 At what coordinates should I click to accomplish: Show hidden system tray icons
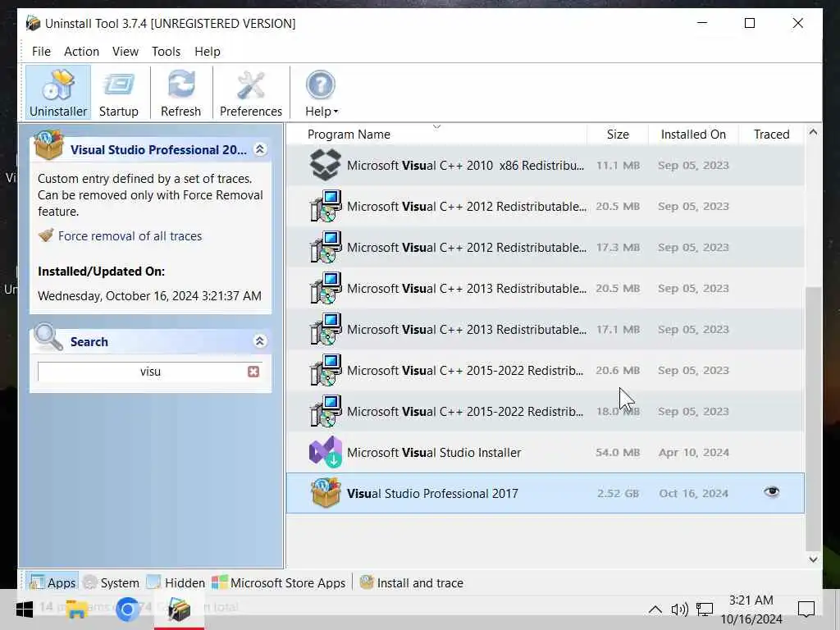pyautogui.click(x=655, y=609)
